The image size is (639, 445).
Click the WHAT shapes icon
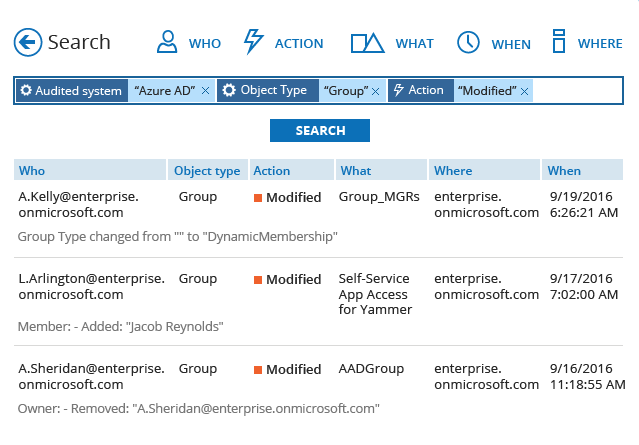tap(367, 43)
